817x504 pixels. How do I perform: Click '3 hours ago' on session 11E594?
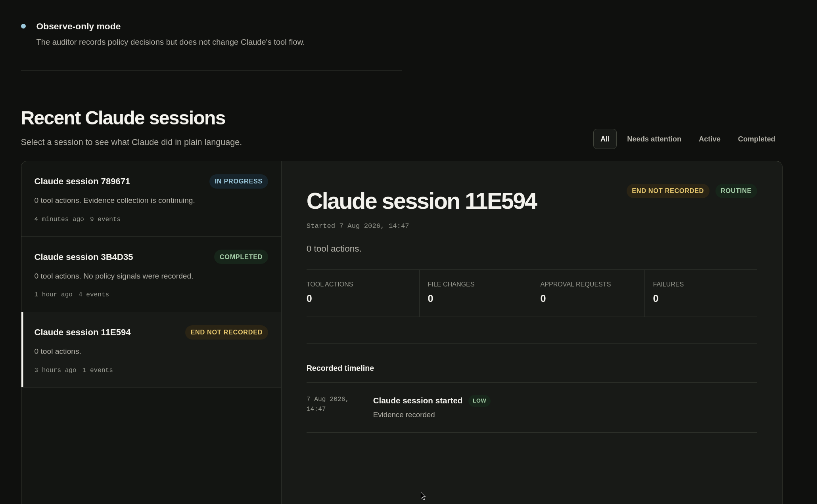pyautogui.click(x=55, y=370)
